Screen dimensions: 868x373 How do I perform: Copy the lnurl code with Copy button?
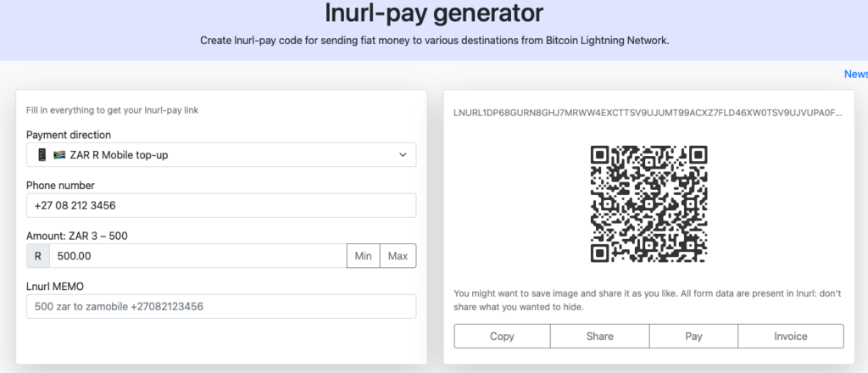(502, 336)
